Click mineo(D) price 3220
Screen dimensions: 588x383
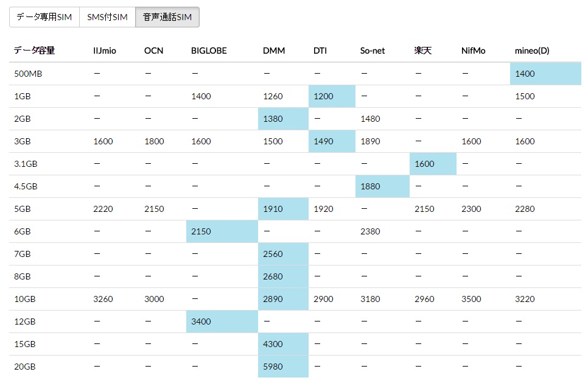(525, 299)
